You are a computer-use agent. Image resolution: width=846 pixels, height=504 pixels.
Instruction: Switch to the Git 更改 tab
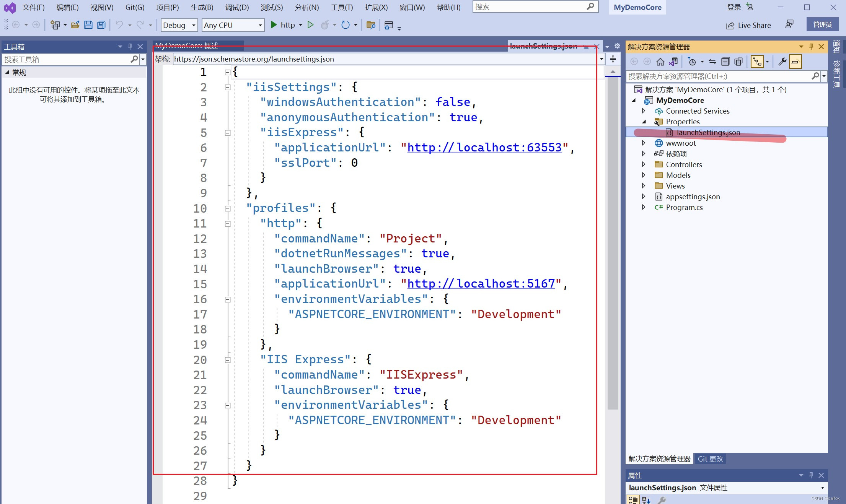pyautogui.click(x=710, y=458)
